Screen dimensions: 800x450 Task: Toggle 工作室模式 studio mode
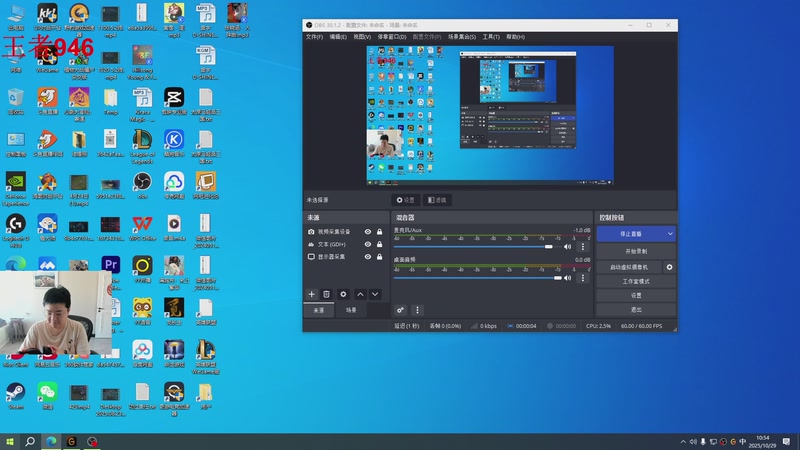click(636, 281)
